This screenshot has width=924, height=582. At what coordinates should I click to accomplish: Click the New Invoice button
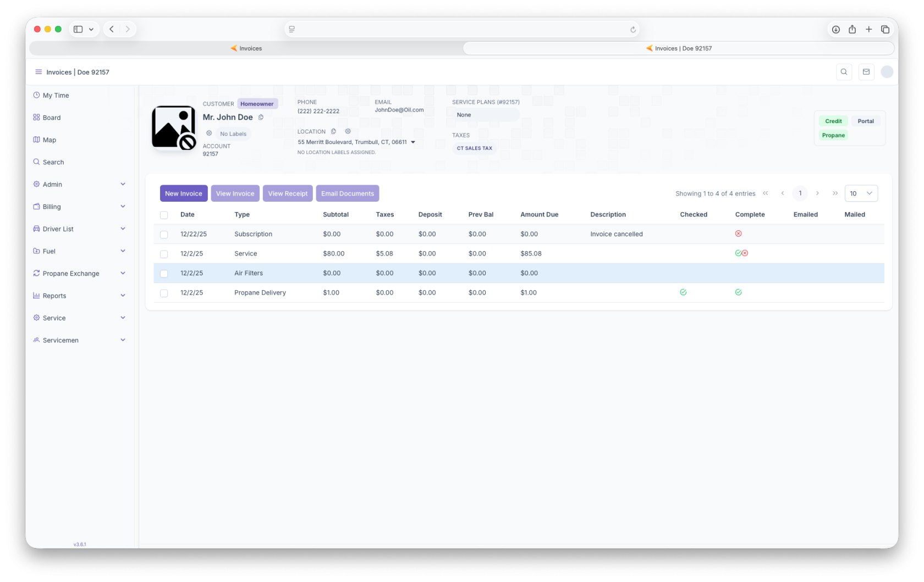click(184, 193)
